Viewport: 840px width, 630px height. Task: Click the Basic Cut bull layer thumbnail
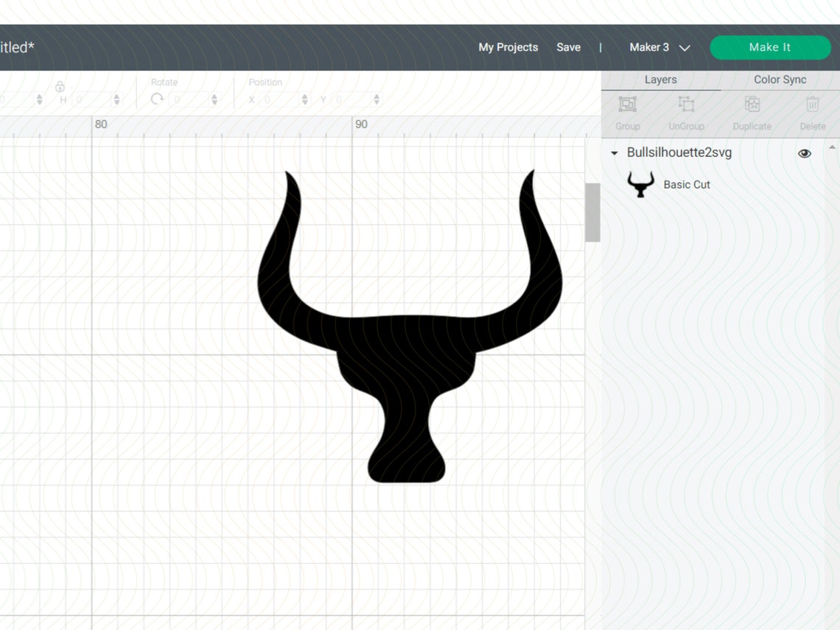[640, 184]
